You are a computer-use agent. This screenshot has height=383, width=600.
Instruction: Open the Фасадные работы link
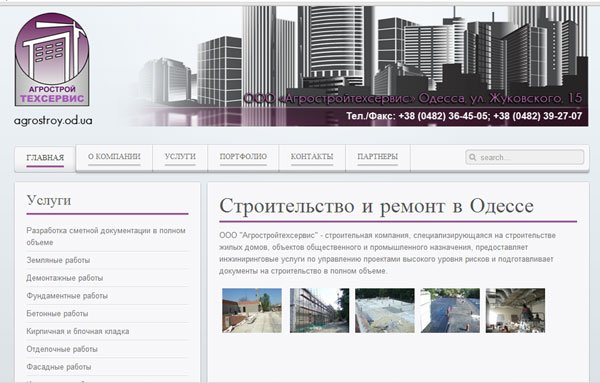click(x=59, y=367)
